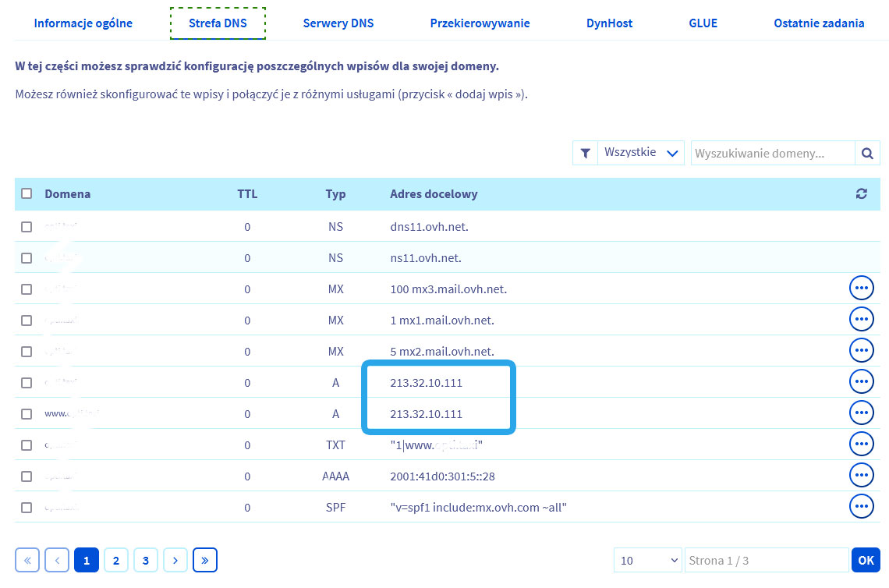Check the TXT record row checkbox

(x=27, y=444)
